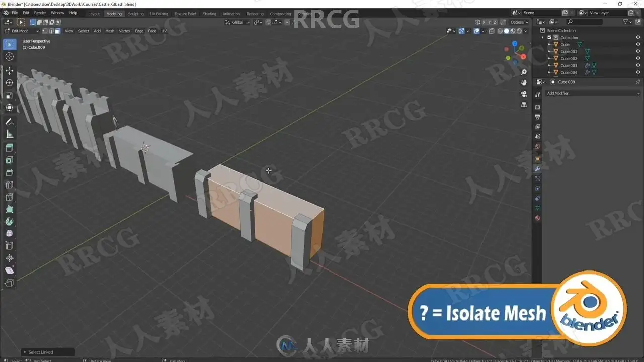644x362 pixels.
Task: Select the Rotate tool
Action: click(9, 83)
